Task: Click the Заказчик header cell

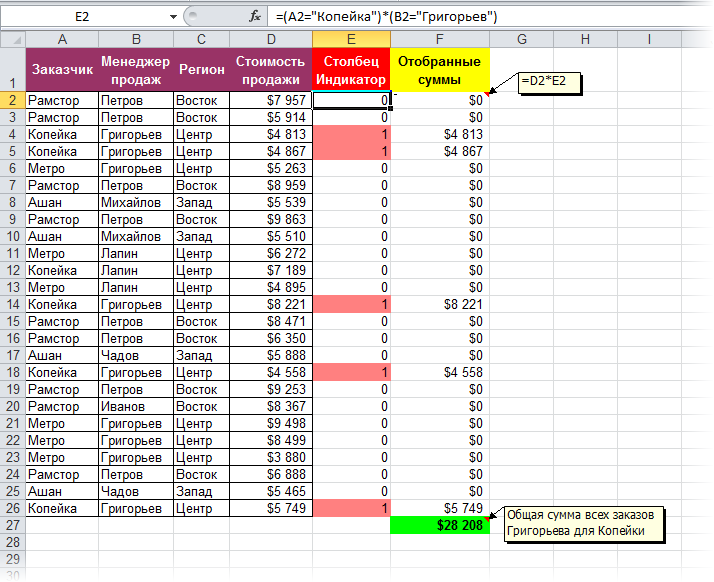Action: point(62,70)
